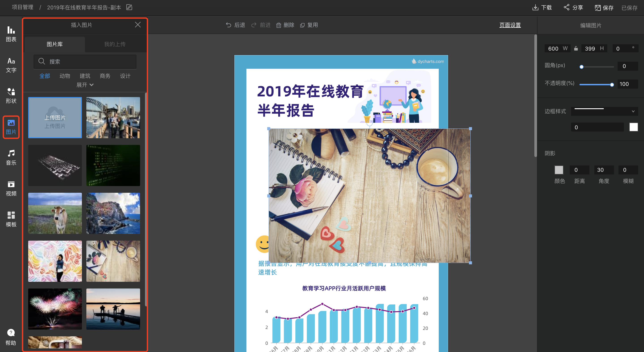Toggle the aspect ratio lock icon
This screenshot has height=352, width=644.
click(576, 48)
